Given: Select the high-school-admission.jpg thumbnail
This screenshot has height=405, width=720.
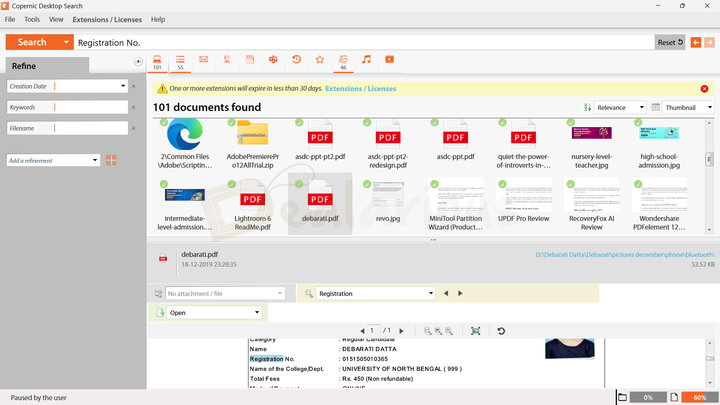Looking at the screenshot, I should [659, 144].
